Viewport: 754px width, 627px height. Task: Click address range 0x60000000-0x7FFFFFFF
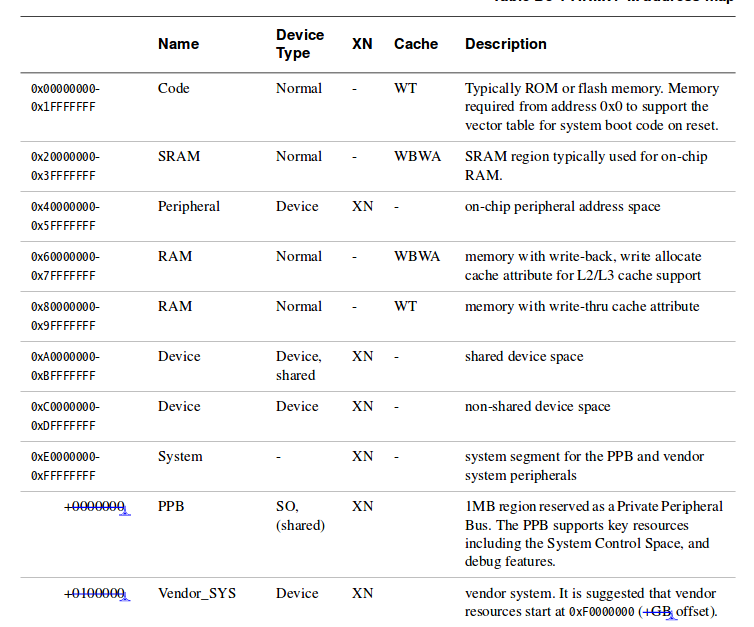pos(65,266)
